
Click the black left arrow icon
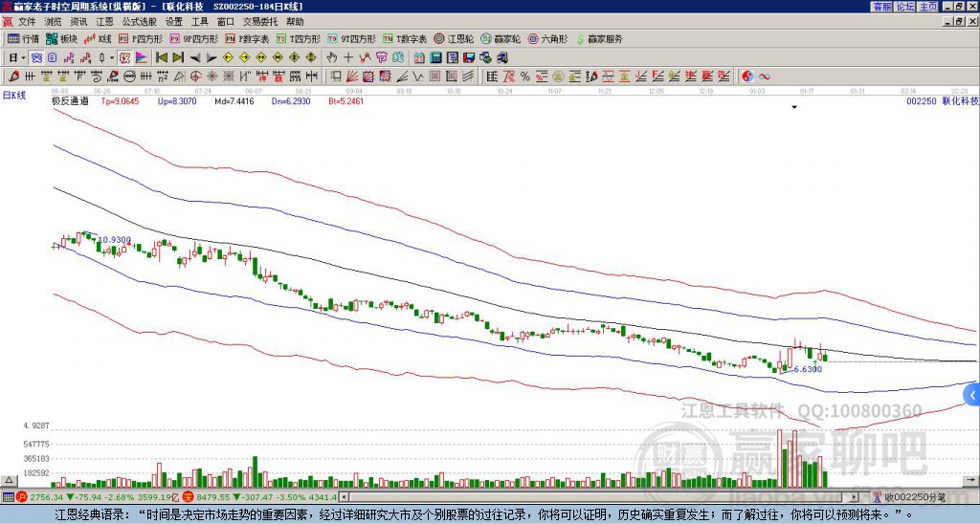click(x=195, y=57)
